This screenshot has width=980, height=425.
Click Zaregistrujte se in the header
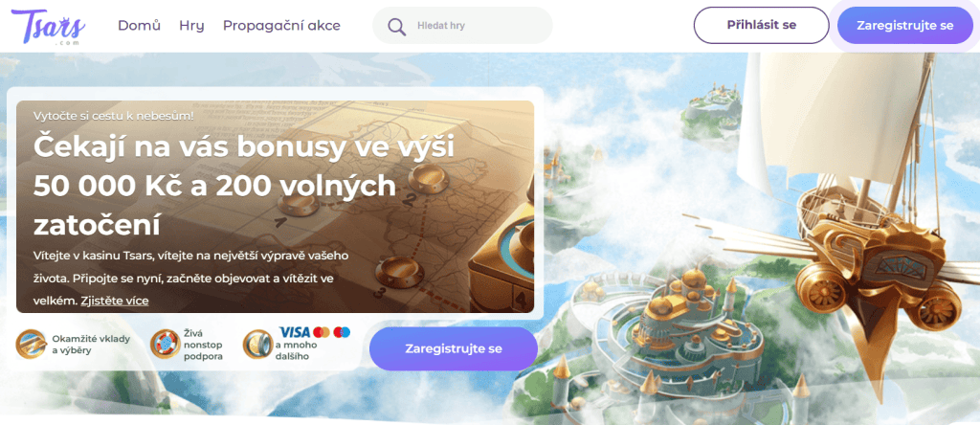click(905, 25)
